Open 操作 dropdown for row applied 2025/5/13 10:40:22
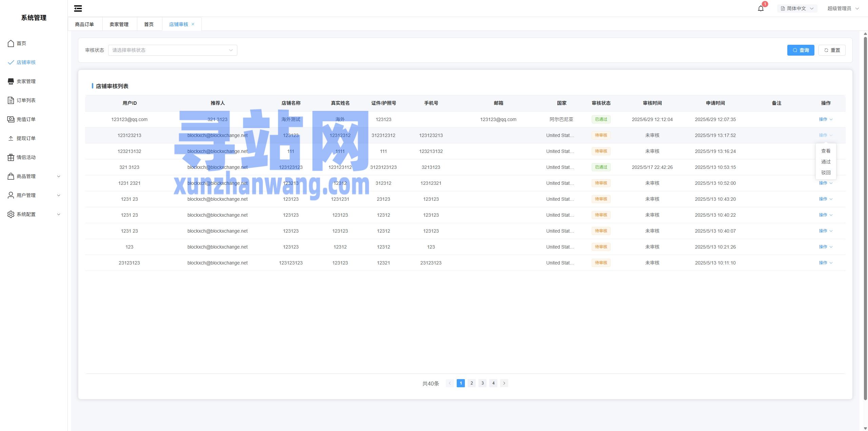Image resolution: width=868 pixels, height=431 pixels. (x=826, y=215)
